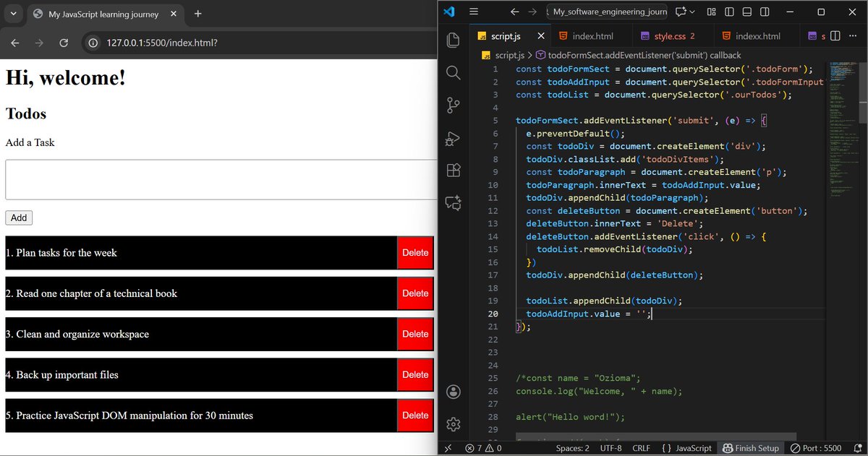Click the Add a Task input field

[221, 179]
